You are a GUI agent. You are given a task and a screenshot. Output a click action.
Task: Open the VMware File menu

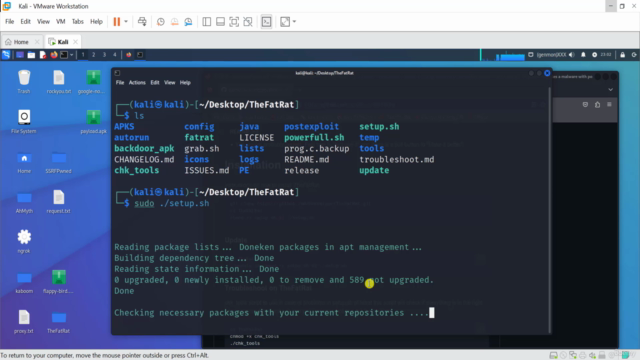[9, 22]
